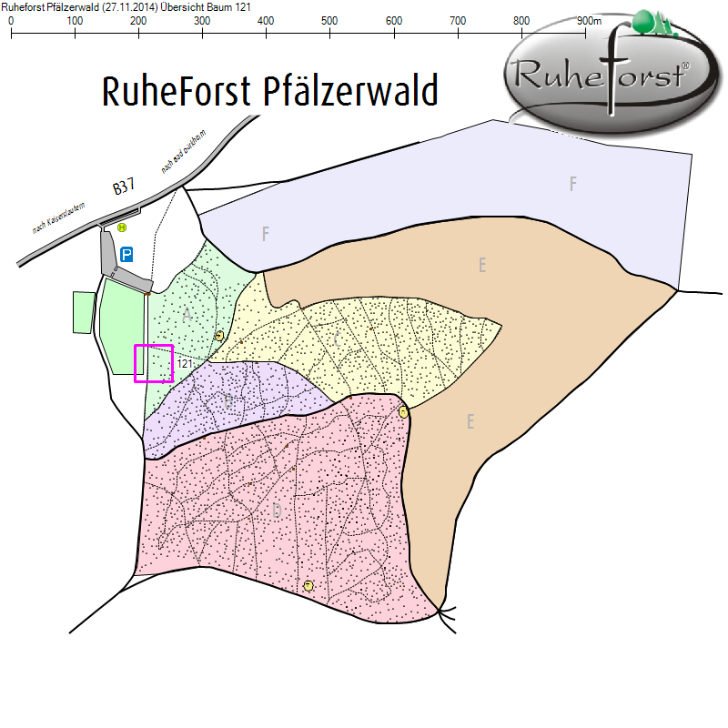The height and width of the screenshot is (728, 728).
Task: Select the yellow marker in section A
Action: 217,338
